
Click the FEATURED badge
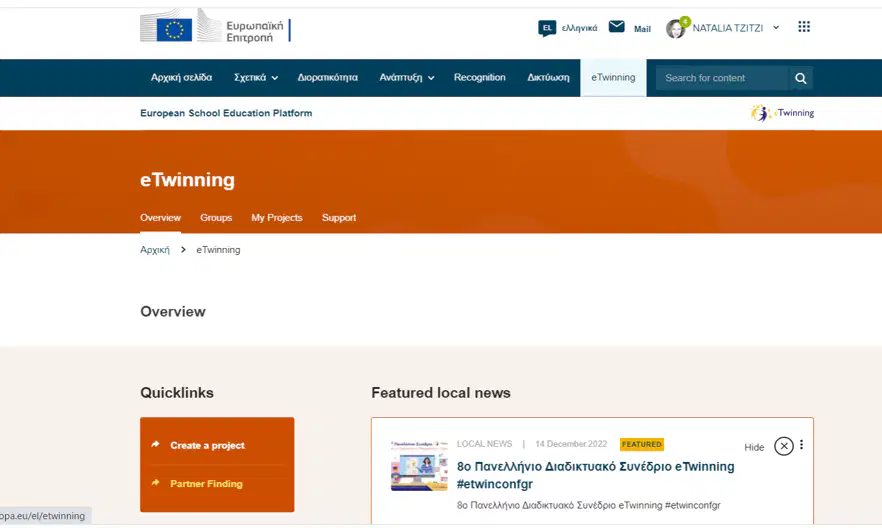coord(642,444)
